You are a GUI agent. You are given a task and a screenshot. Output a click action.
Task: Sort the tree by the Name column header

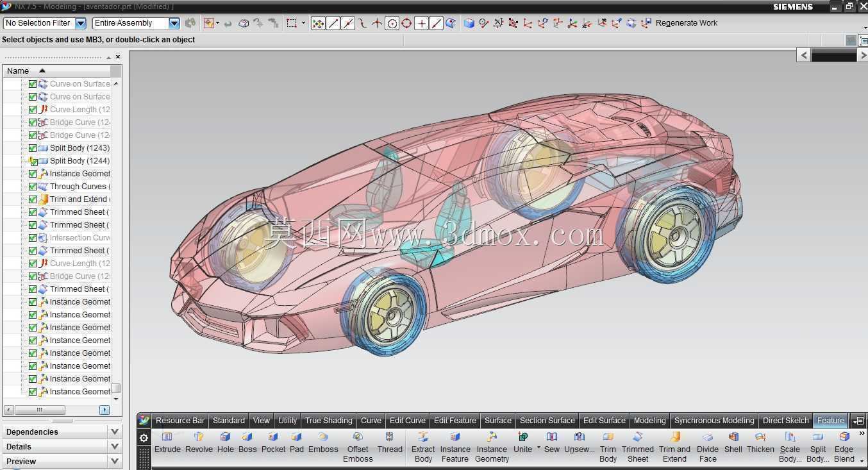pos(56,71)
